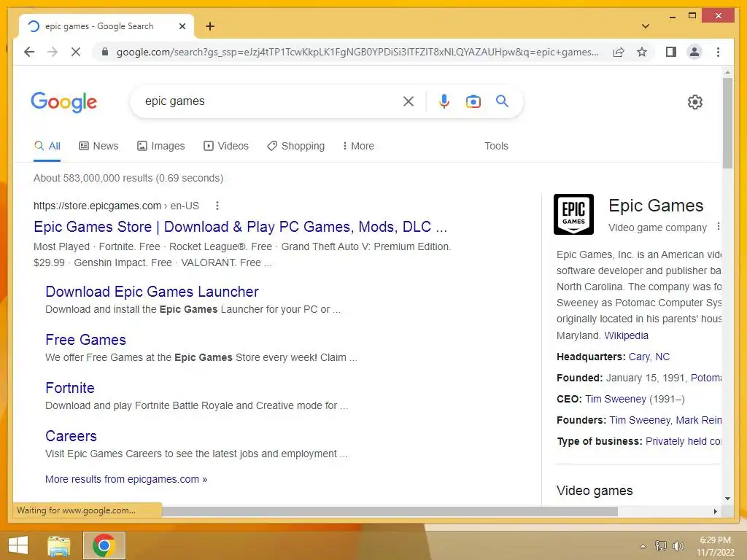
Task: Click the vertical scrollbar thumb
Action: [727, 122]
